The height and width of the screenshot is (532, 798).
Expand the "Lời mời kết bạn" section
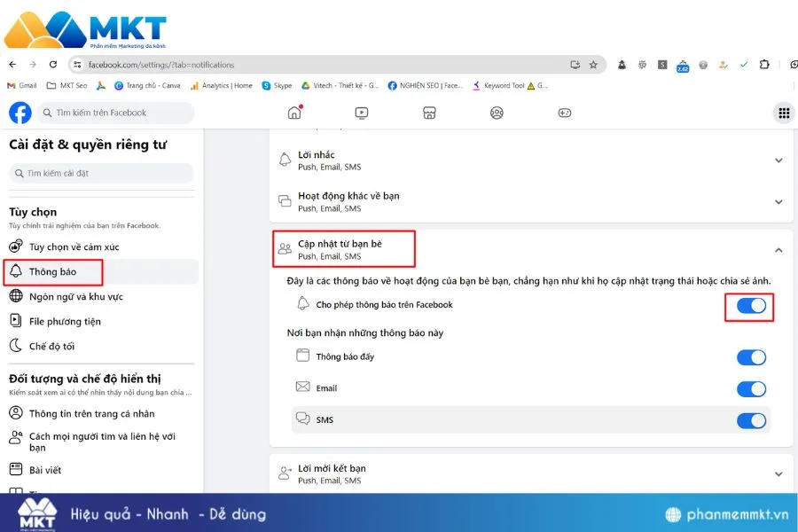(778, 474)
